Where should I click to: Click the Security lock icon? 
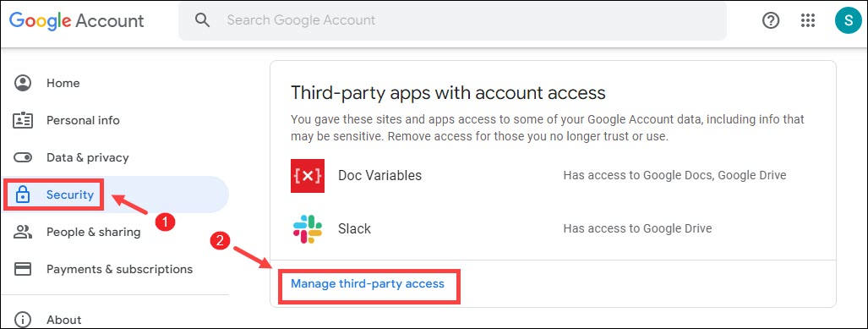24,195
